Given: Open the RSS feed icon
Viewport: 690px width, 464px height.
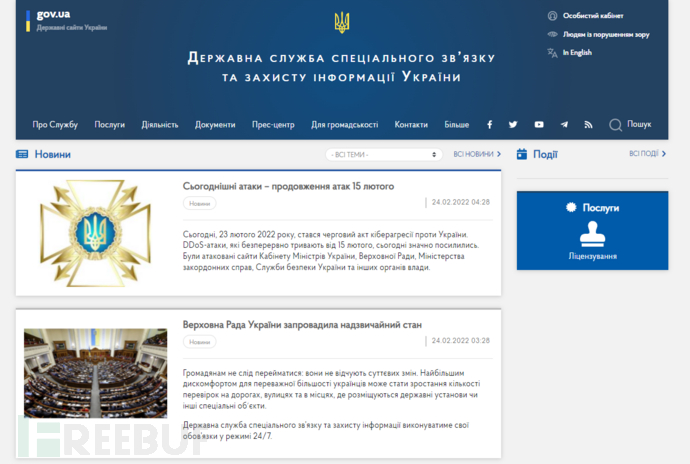Looking at the screenshot, I should [x=588, y=125].
